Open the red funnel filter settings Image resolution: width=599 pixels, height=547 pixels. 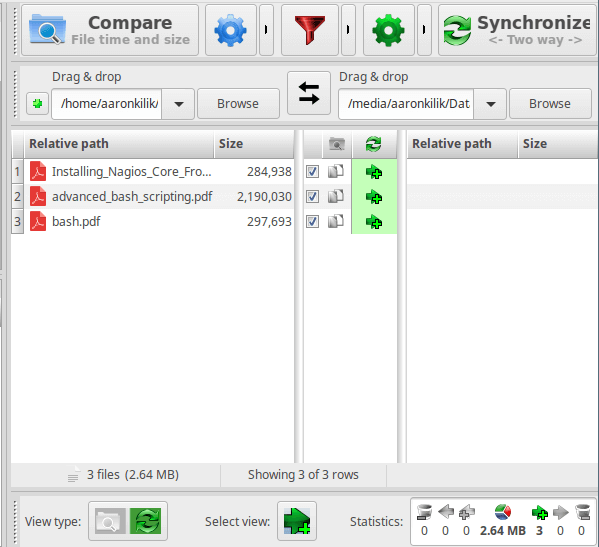310,30
